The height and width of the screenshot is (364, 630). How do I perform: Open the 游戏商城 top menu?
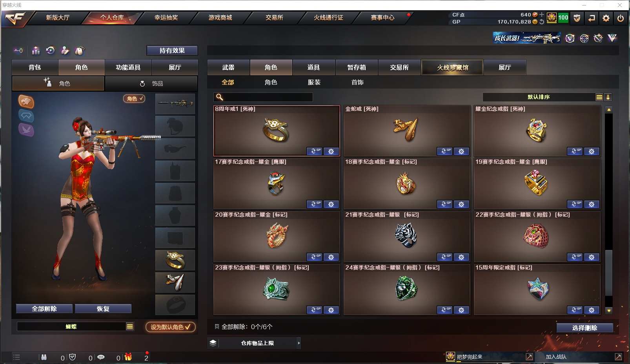point(220,18)
